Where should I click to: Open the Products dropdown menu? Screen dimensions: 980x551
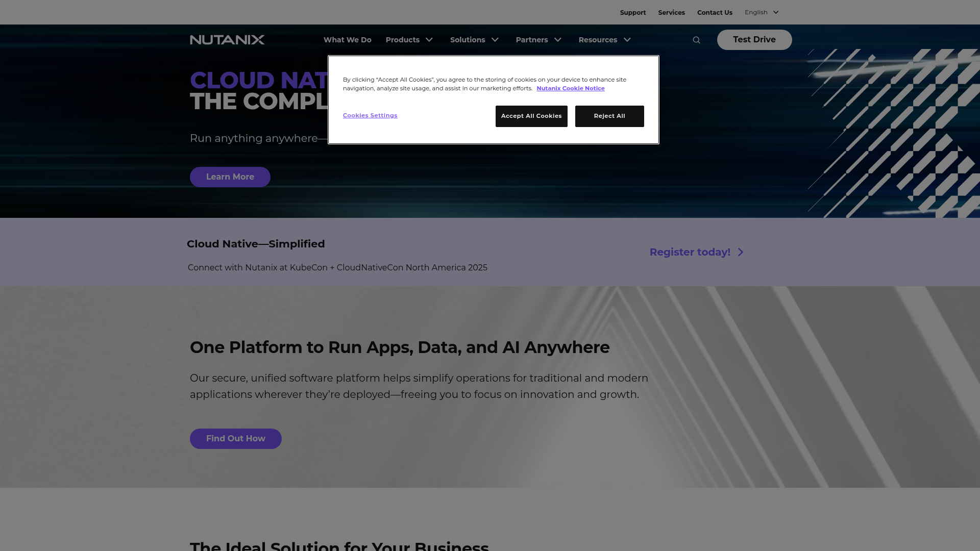point(403,40)
